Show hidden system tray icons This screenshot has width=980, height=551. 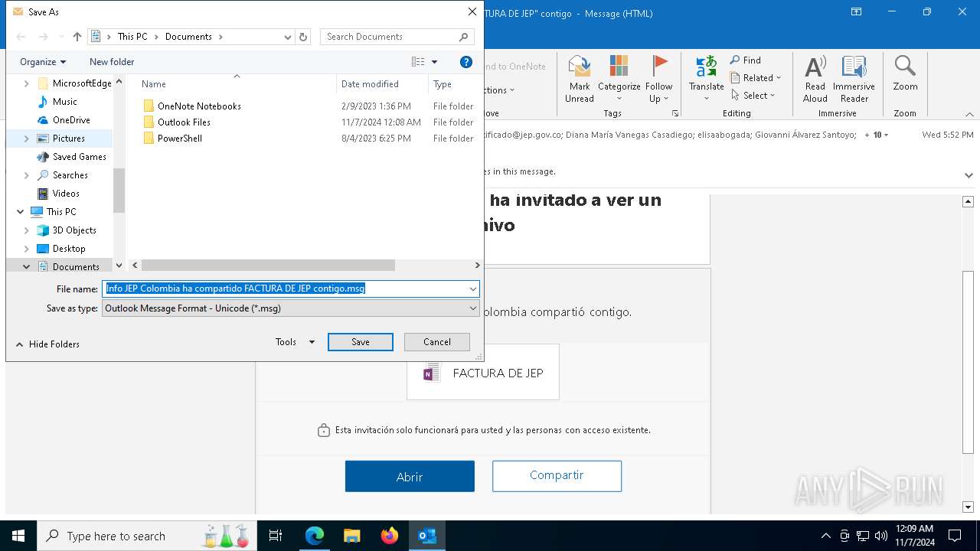[x=825, y=536]
